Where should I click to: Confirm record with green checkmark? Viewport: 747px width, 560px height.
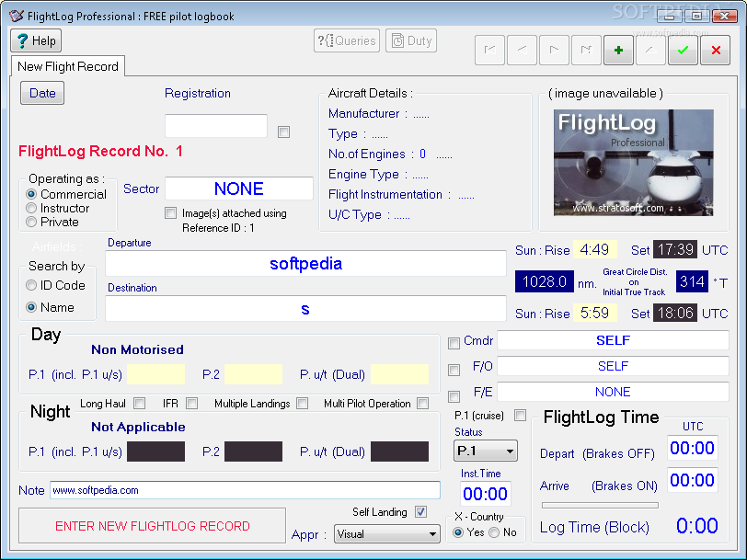683,50
